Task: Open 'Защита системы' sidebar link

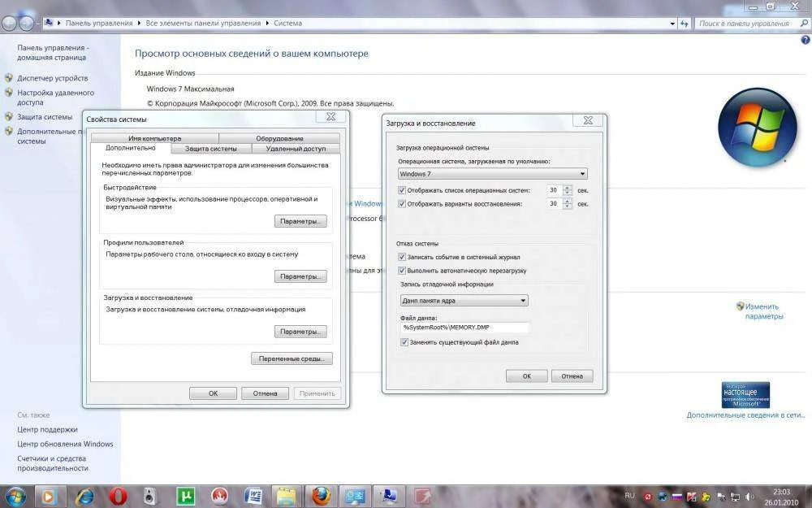Action: (45, 117)
